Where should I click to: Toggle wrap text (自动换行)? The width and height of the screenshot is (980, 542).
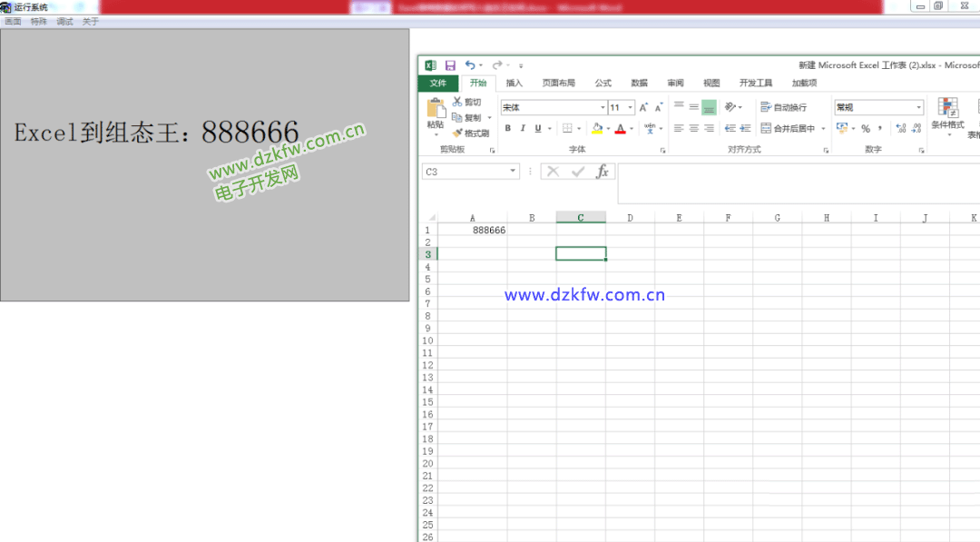(x=784, y=107)
